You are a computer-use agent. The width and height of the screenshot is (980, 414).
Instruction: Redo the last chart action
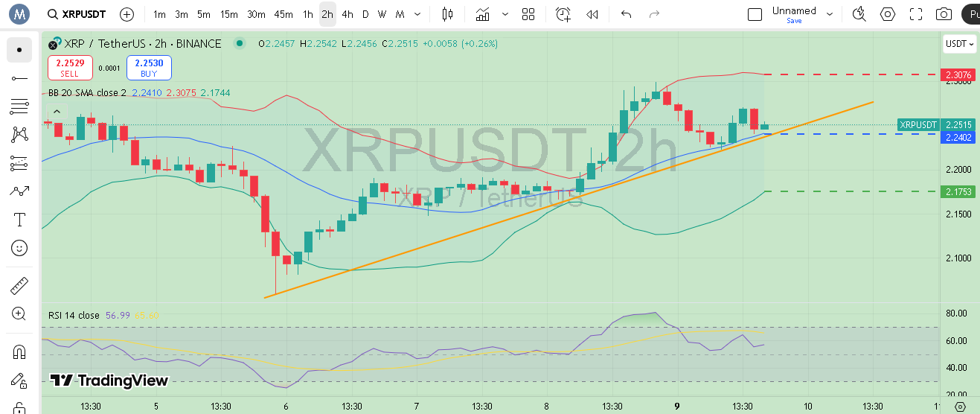pyautogui.click(x=655, y=14)
